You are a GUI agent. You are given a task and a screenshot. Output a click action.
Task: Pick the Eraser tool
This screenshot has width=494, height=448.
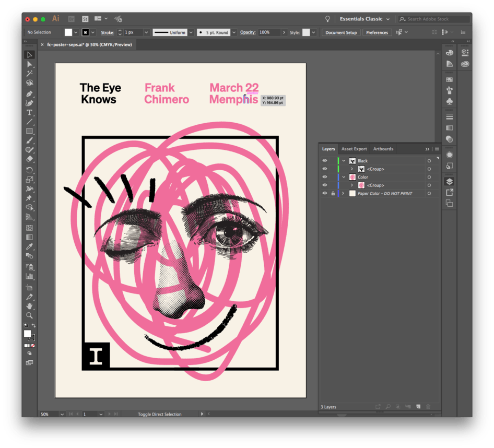tap(30, 159)
